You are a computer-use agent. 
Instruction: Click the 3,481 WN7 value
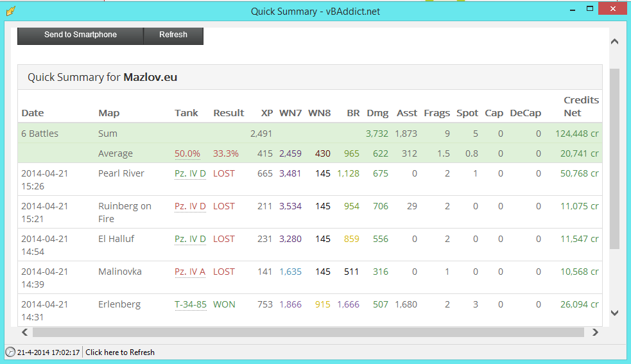tap(290, 173)
